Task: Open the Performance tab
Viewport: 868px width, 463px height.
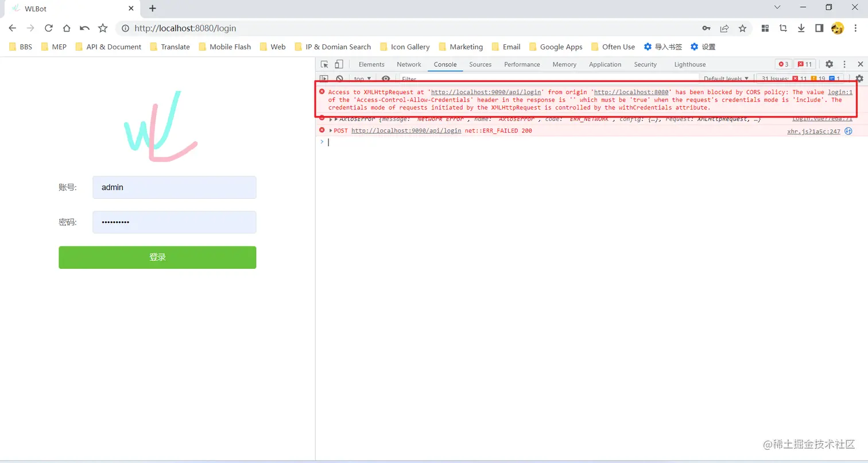Action: pos(522,64)
